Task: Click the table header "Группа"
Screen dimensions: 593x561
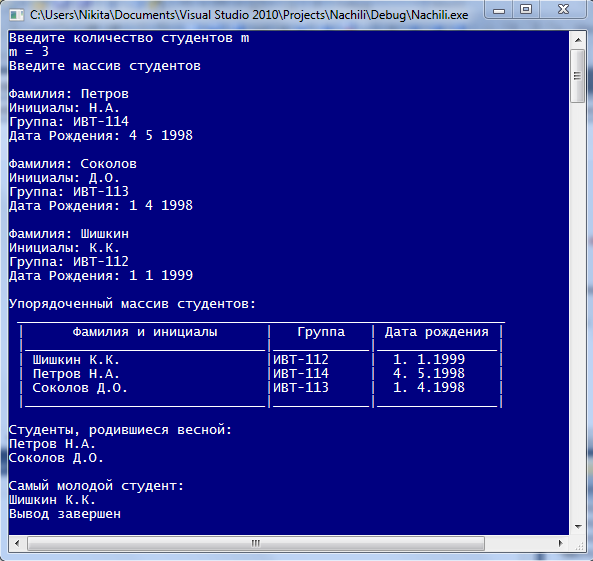Action: (x=321, y=332)
